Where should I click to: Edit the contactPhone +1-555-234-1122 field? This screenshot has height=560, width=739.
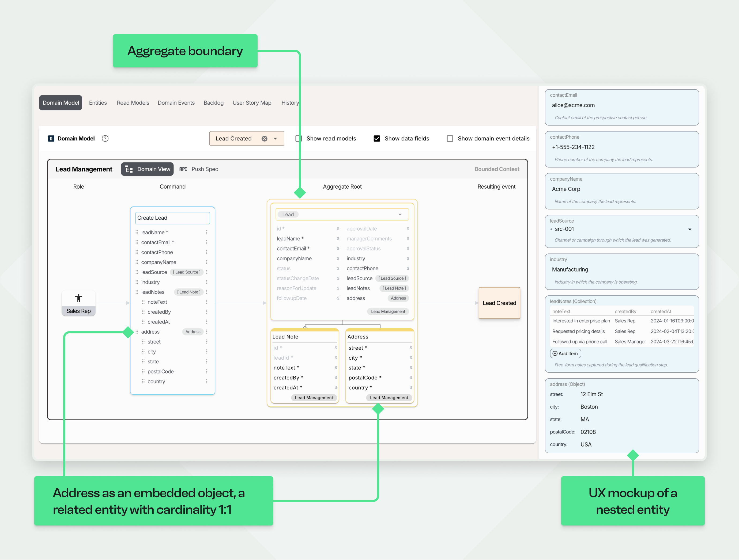click(x=622, y=149)
